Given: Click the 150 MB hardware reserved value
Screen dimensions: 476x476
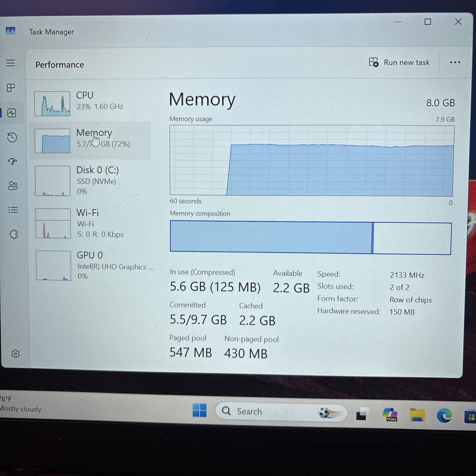Looking at the screenshot, I should [402, 312].
